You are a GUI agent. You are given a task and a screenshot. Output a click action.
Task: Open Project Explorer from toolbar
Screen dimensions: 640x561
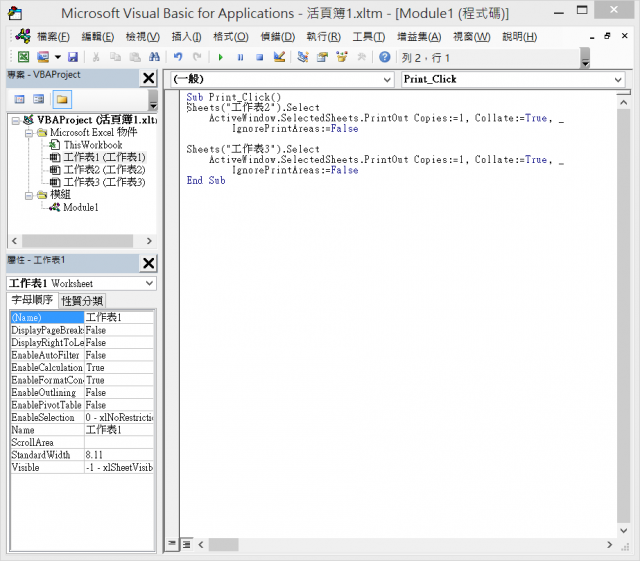pos(302,57)
